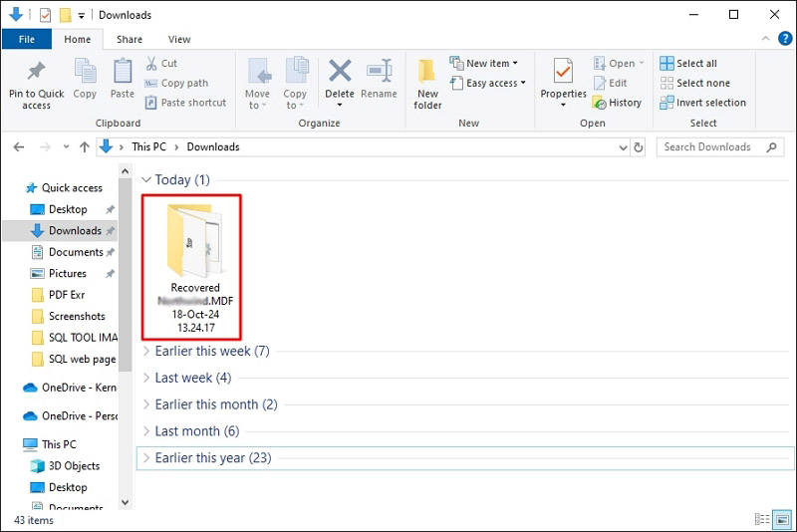
Task: Click Downloads in address breadcrumb
Action: pyautogui.click(x=213, y=146)
